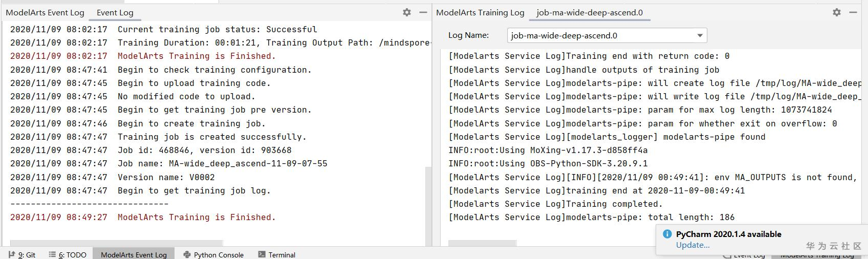Click 'Begin to check training configuration' line
This screenshot has width=868, height=259.
coord(161,70)
